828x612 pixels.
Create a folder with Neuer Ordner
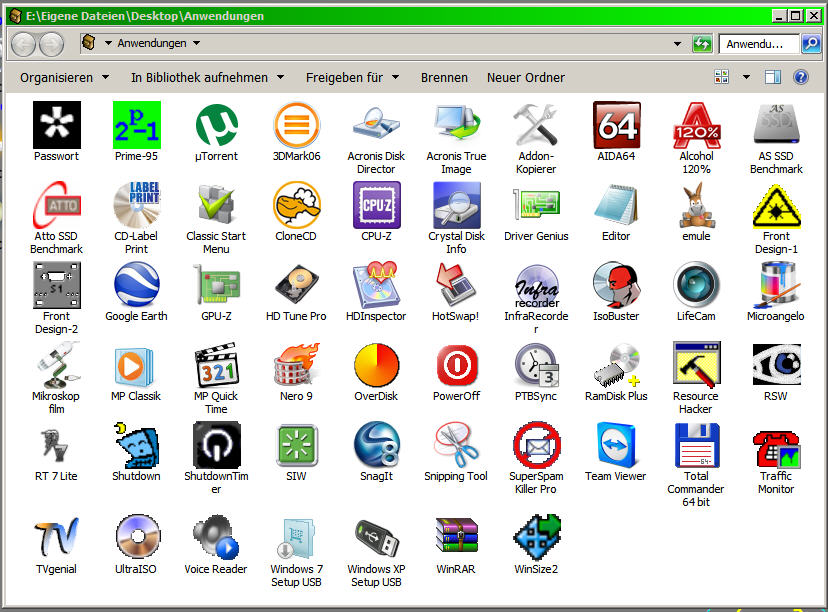pyautogui.click(x=525, y=78)
